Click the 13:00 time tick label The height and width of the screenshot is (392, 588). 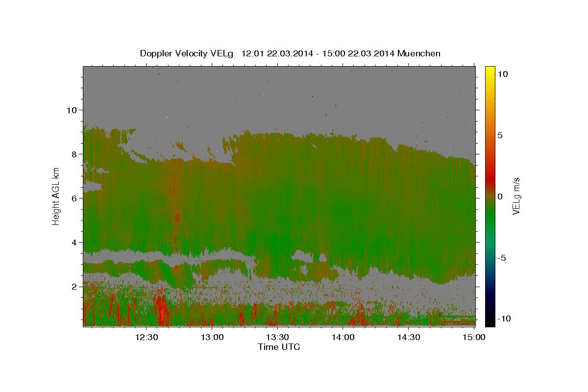click(x=213, y=337)
